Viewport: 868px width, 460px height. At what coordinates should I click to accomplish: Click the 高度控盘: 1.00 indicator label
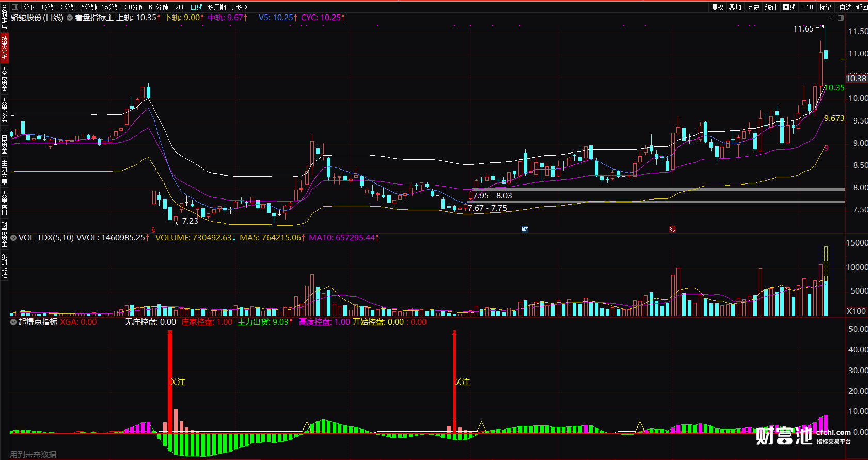tap(324, 322)
